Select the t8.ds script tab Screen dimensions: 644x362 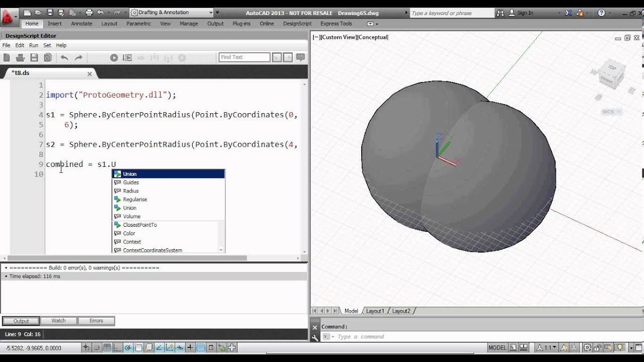50,73
